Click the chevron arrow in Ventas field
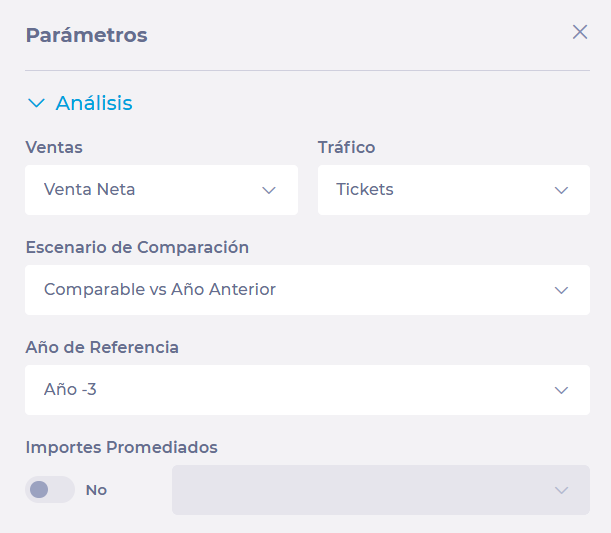This screenshot has width=611, height=533. point(269,190)
